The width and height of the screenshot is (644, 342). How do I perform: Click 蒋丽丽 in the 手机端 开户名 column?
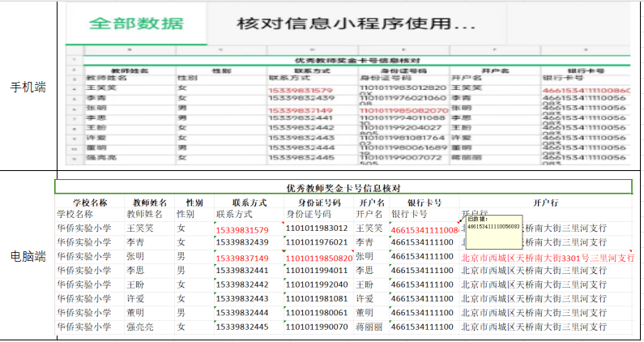[x=467, y=157]
